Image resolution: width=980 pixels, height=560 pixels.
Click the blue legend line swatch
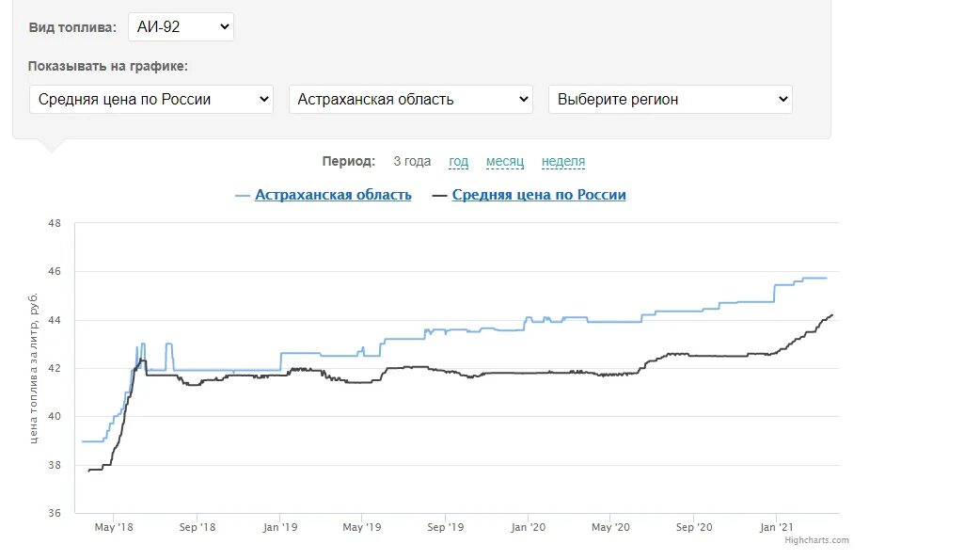pos(243,196)
